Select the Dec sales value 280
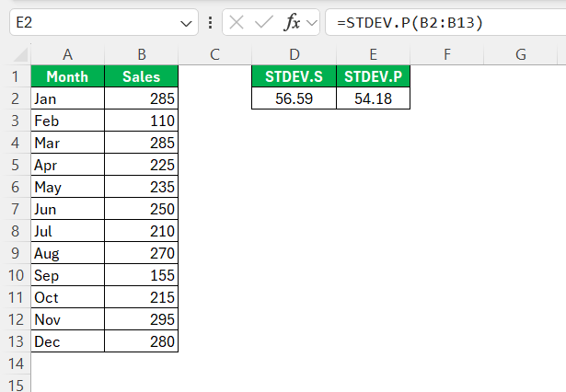566x392 pixels. [141, 341]
